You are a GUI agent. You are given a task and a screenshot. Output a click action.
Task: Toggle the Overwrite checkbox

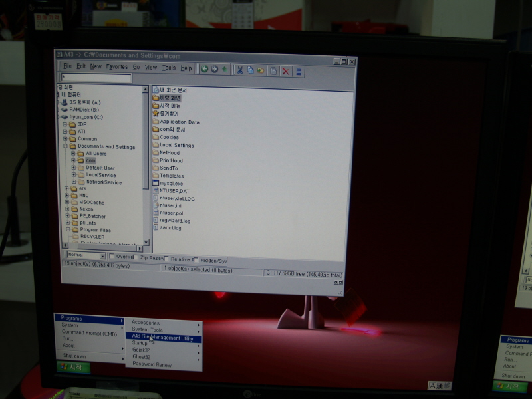coord(112,256)
